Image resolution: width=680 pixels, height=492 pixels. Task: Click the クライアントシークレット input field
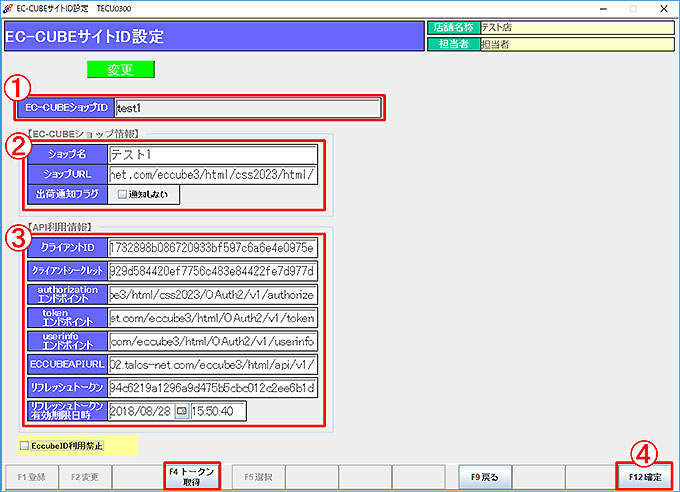click(x=213, y=271)
